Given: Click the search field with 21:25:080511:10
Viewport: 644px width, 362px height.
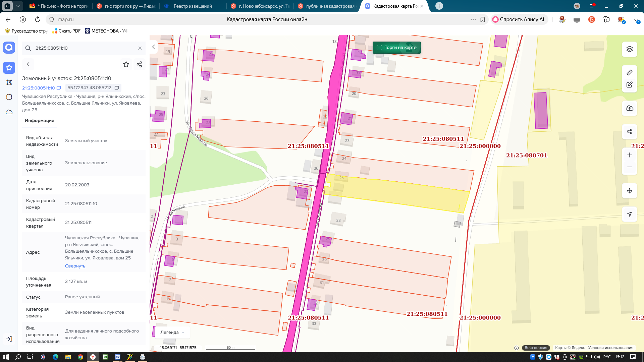Looking at the screenshot, I should (84, 48).
